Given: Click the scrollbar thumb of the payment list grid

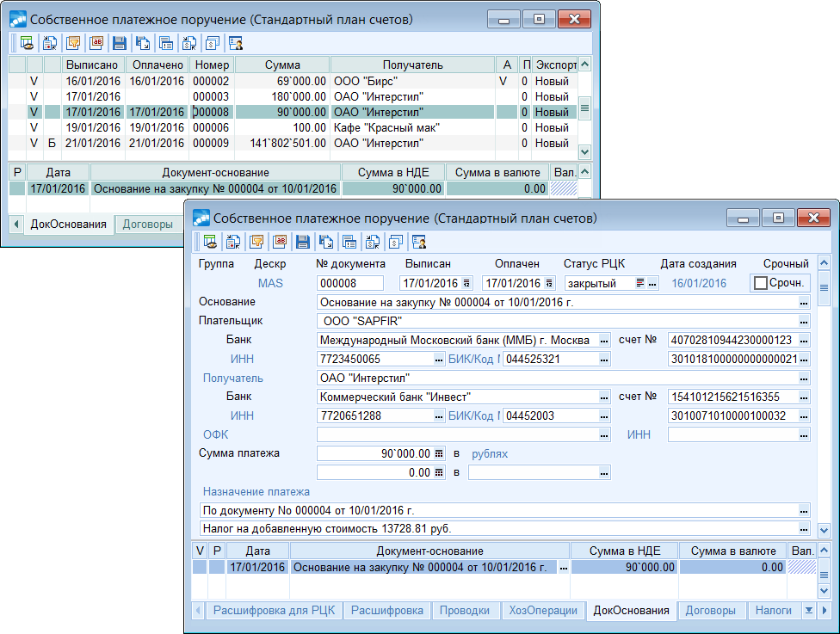Looking at the screenshot, I should [585, 108].
